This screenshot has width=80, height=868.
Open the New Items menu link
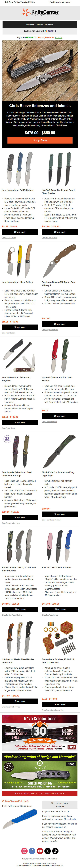click(30, 25)
